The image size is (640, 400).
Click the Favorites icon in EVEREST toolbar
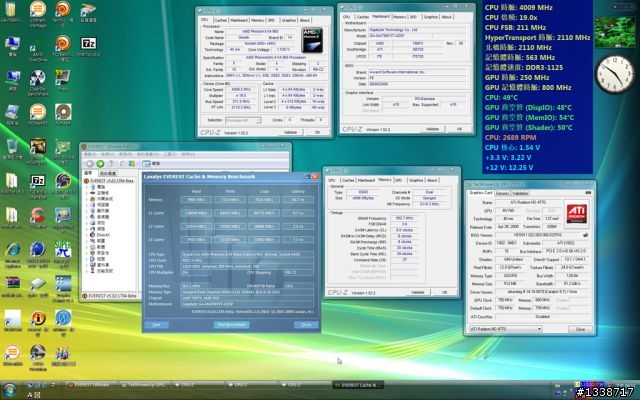(132, 164)
